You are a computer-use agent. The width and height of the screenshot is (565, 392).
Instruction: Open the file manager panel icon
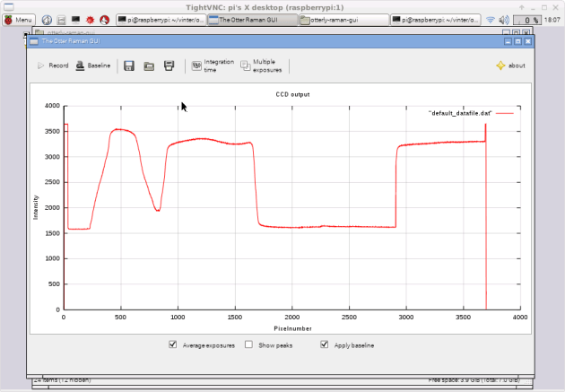coord(62,20)
